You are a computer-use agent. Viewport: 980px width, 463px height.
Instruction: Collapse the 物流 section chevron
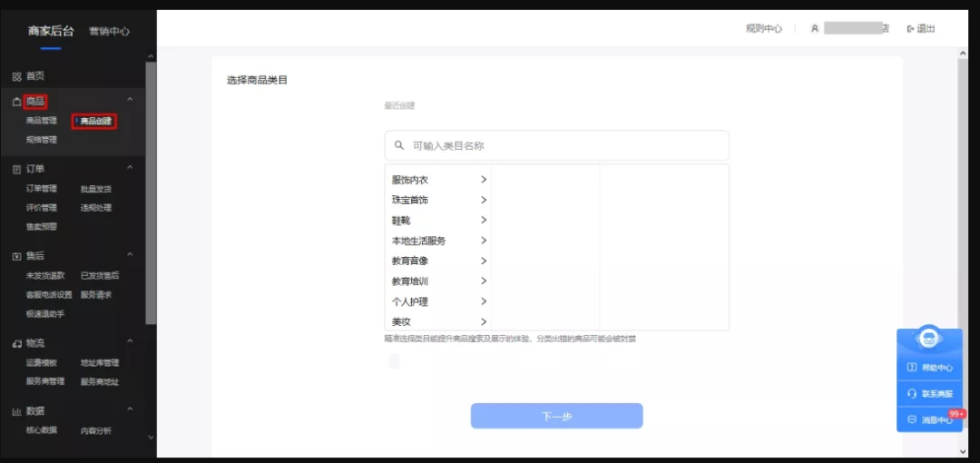point(130,341)
